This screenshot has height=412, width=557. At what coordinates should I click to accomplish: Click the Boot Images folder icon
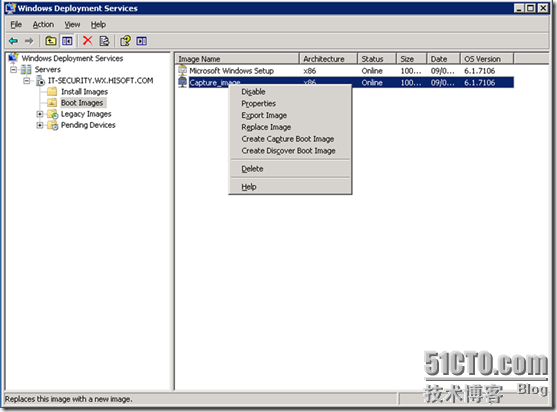52,103
